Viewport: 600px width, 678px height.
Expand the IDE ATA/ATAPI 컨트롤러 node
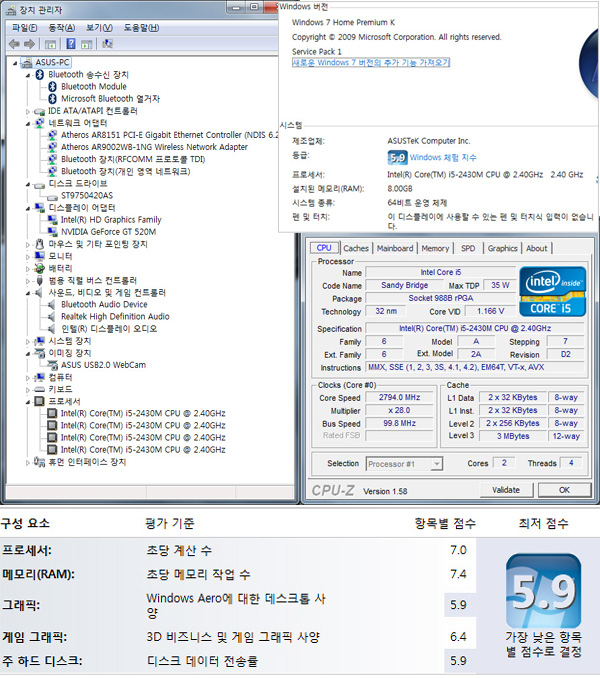(28, 112)
